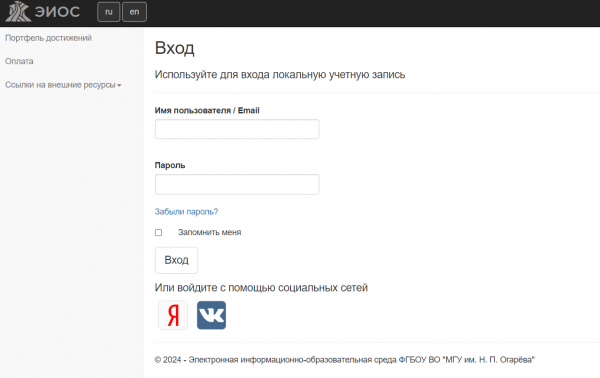Image resolution: width=600 pixels, height=378 pixels.
Task: Open Портфель достижений in the sidebar
Action: click(48, 38)
